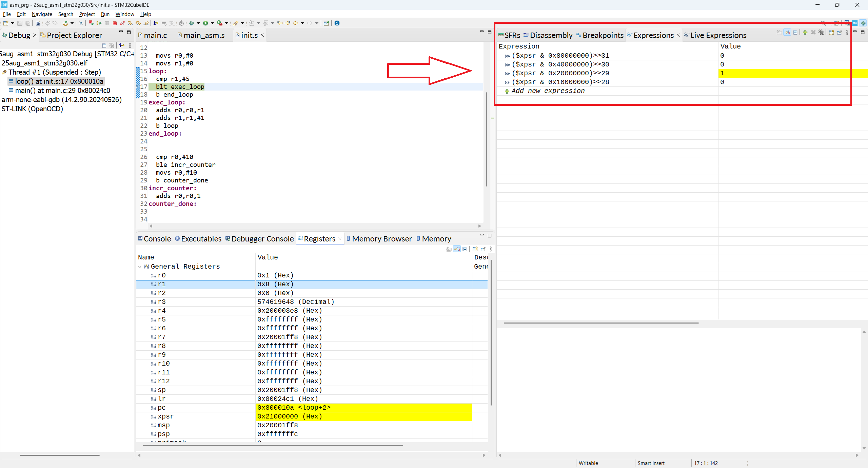868x468 pixels.
Task: Open the Navigate menu
Action: pyautogui.click(x=42, y=14)
